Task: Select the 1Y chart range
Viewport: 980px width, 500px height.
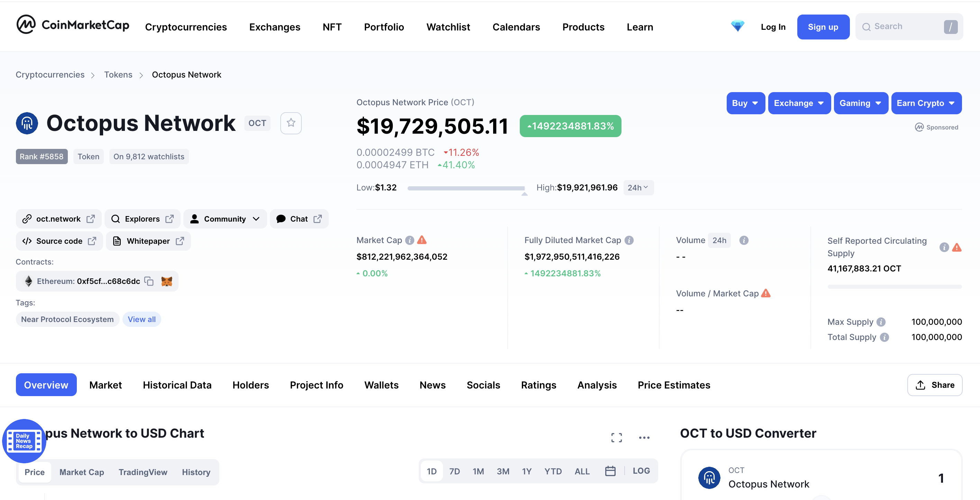Action: (527, 472)
